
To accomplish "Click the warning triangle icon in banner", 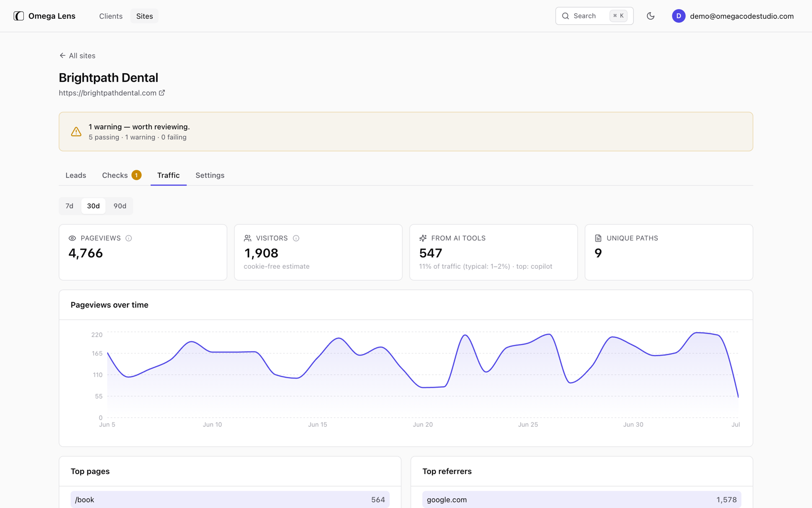I will (x=76, y=132).
